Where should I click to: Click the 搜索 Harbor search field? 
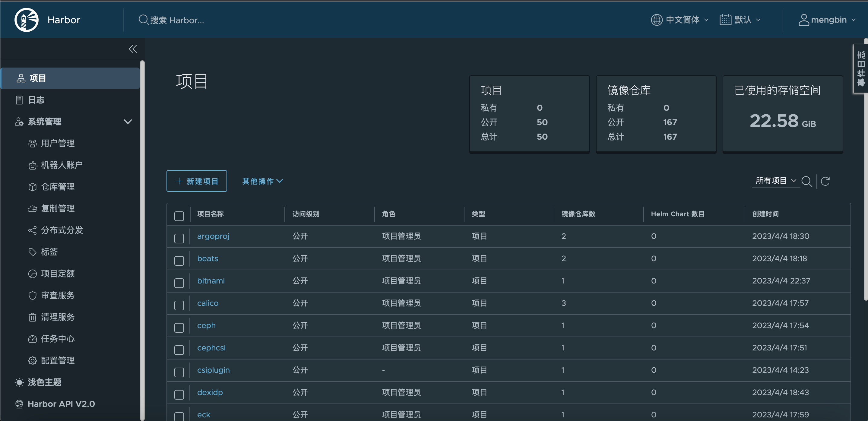(177, 20)
